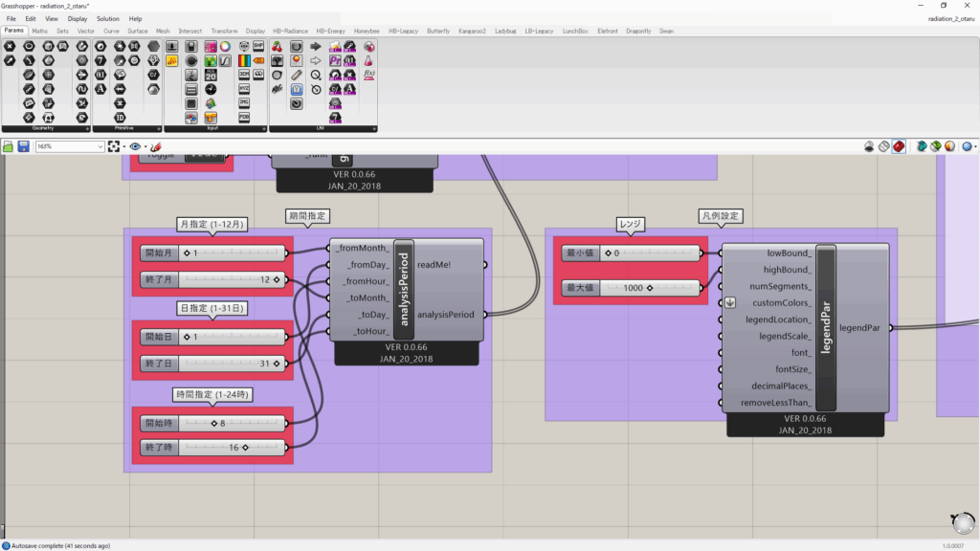Enable the shaded red preview mode

tap(900, 146)
